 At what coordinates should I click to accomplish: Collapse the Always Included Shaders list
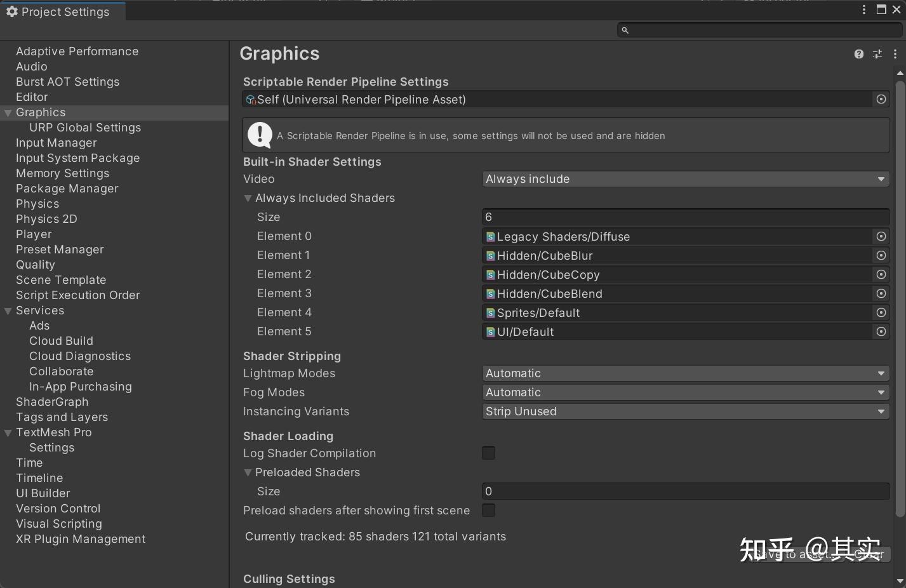tap(248, 198)
